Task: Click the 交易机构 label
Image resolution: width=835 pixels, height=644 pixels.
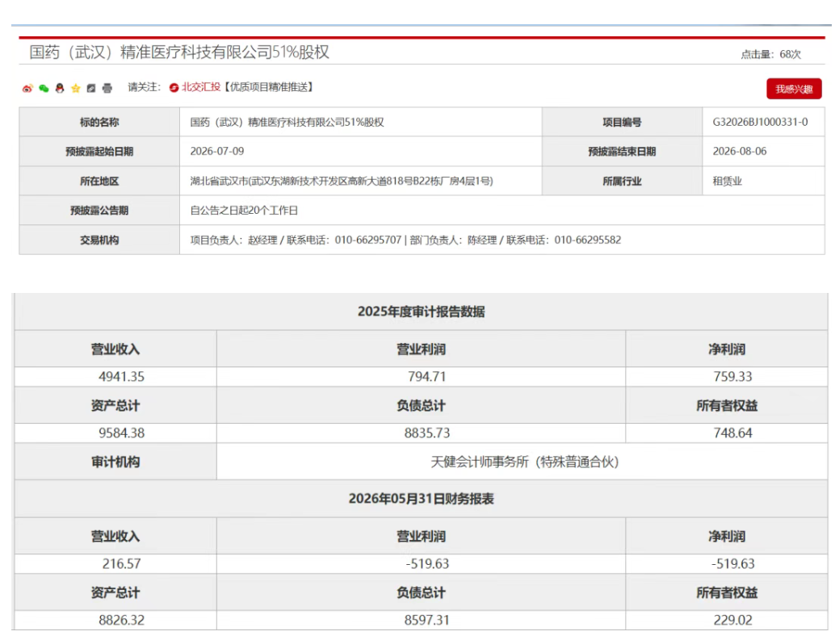Action: [99, 240]
